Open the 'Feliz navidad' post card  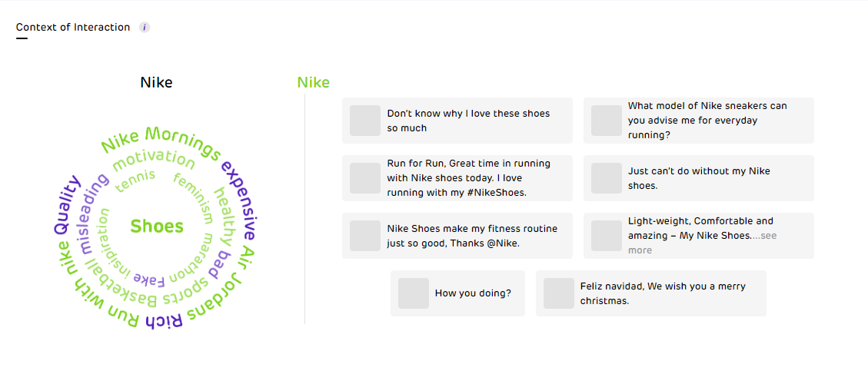[x=663, y=293]
